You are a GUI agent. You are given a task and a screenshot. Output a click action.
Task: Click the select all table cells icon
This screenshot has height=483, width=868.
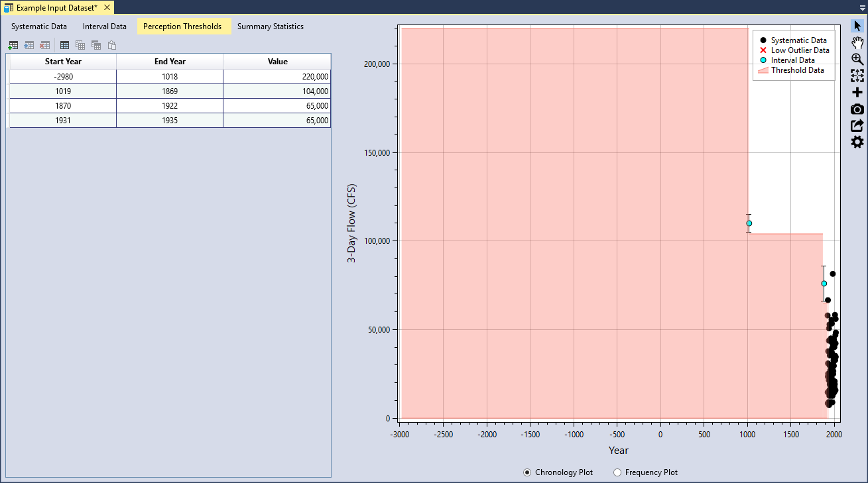64,46
